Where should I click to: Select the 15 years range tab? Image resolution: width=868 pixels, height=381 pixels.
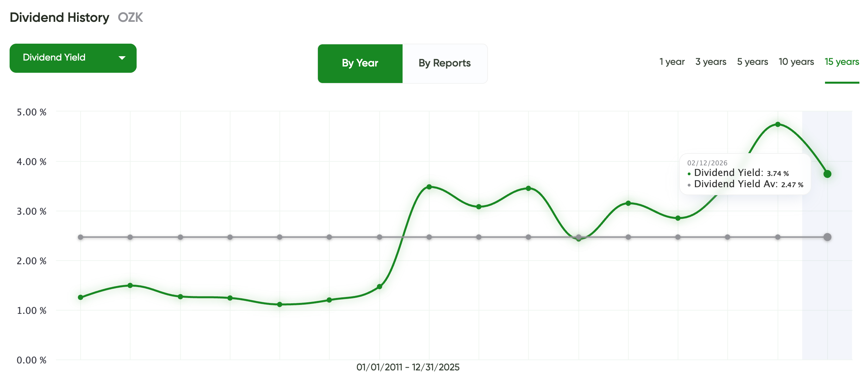coord(842,62)
